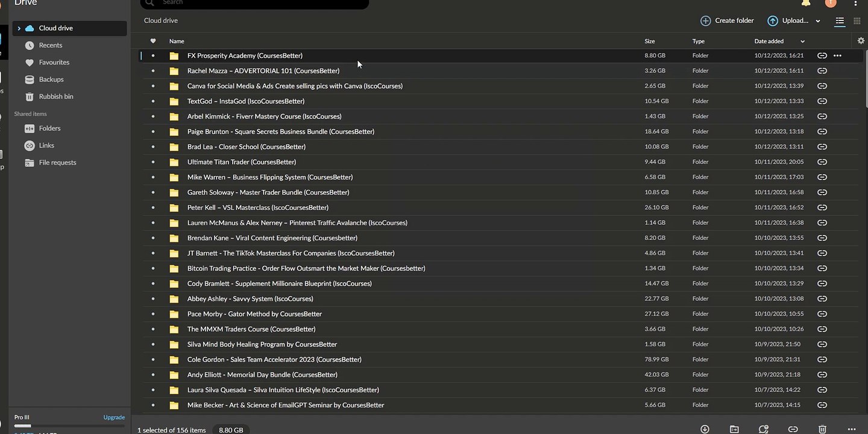
Task: Click the move-to-folder icon in the bottom bar
Action: [x=734, y=429]
